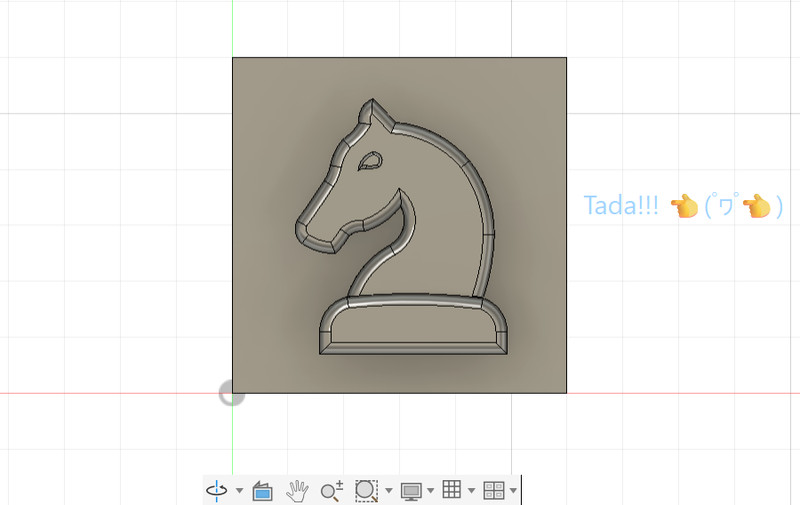Image resolution: width=800 pixels, height=505 pixels.
Task: Expand the Grid and Snaps dropdown arrow
Action: click(x=471, y=491)
